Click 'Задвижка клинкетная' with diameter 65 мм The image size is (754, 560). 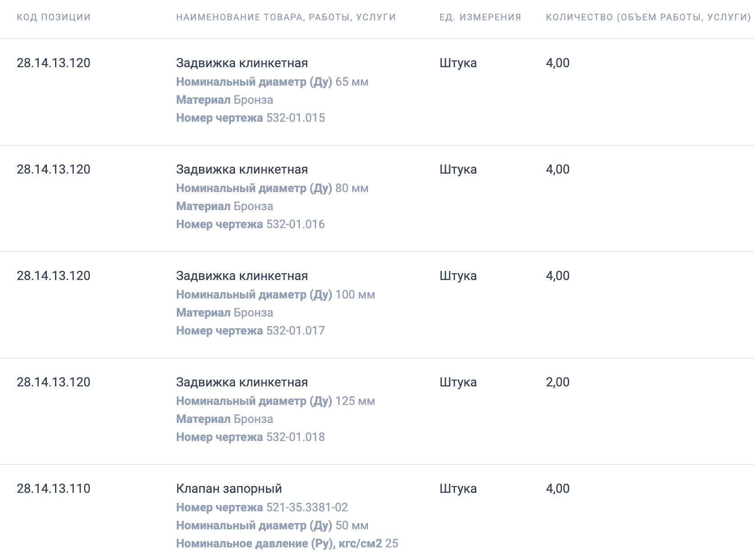242,63
